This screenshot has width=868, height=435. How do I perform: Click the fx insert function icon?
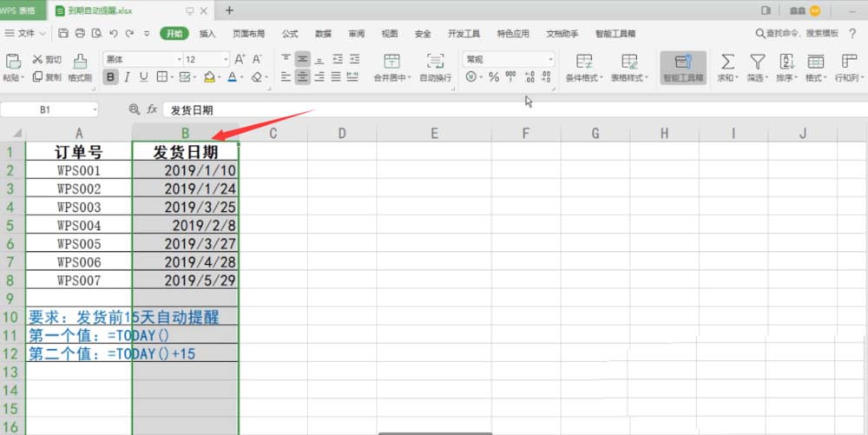click(151, 110)
